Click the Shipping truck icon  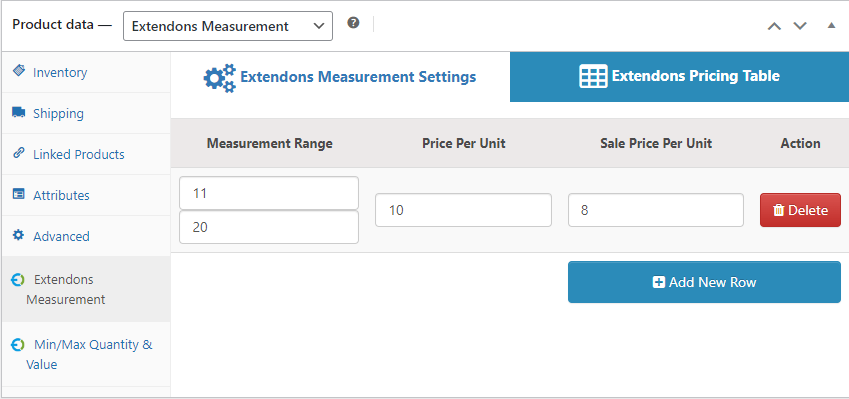pos(18,112)
